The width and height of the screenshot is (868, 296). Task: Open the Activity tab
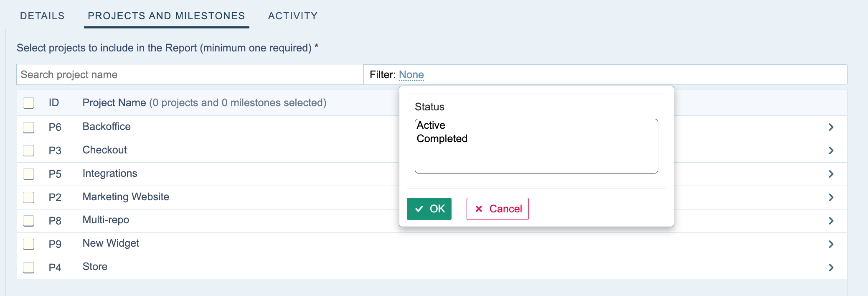(x=293, y=16)
